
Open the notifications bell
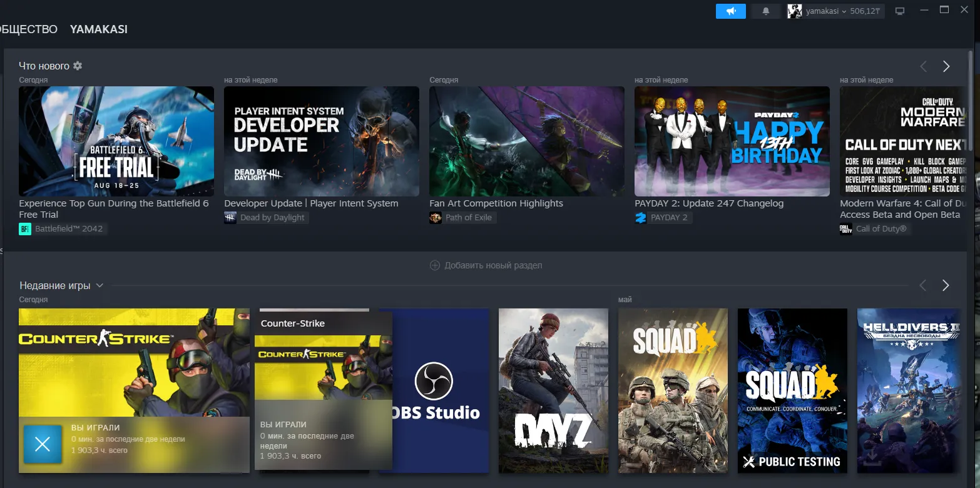(x=766, y=11)
